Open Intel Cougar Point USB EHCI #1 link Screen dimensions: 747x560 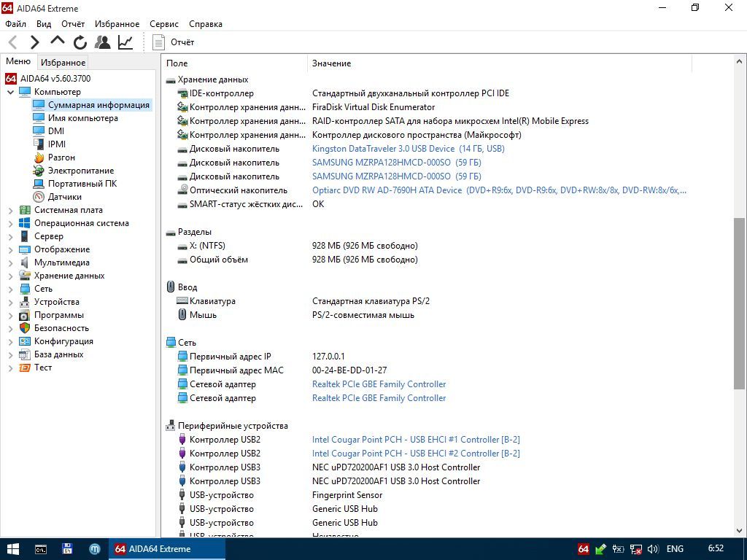pos(416,440)
